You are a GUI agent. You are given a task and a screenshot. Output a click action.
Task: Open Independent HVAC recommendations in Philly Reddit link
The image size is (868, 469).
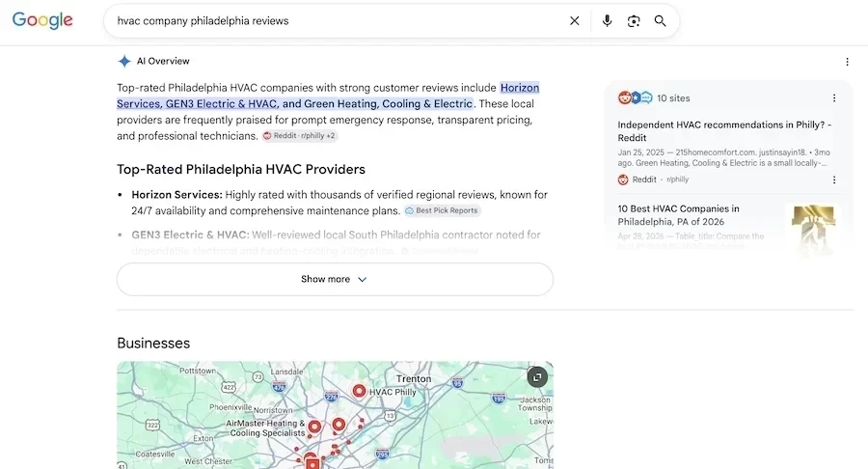tap(724, 131)
